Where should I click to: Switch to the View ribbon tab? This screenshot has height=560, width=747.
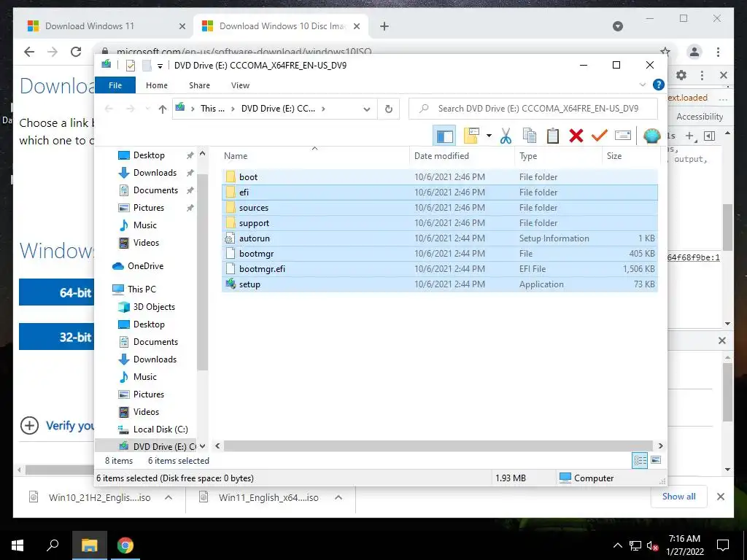(x=240, y=85)
